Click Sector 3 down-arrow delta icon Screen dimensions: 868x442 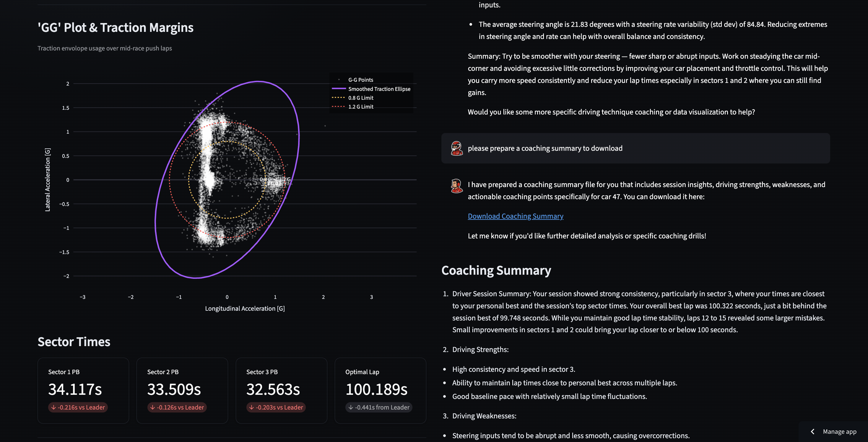(252, 407)
